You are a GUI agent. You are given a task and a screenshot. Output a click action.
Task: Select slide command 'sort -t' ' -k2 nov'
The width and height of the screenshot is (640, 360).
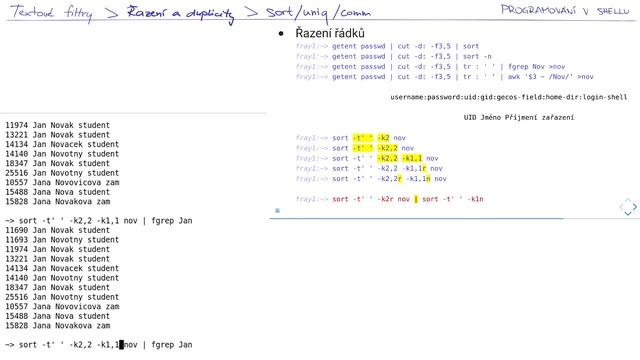(x=369, y=138)
